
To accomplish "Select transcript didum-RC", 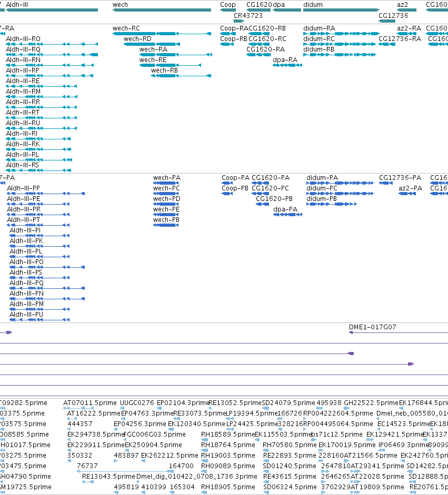I will 340,44.
